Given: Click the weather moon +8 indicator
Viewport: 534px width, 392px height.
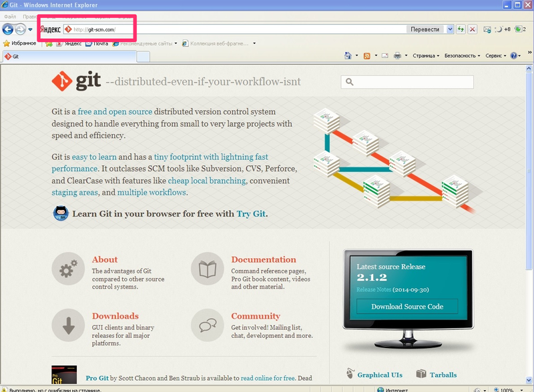Looking at the screenshot, I should 503,29.
